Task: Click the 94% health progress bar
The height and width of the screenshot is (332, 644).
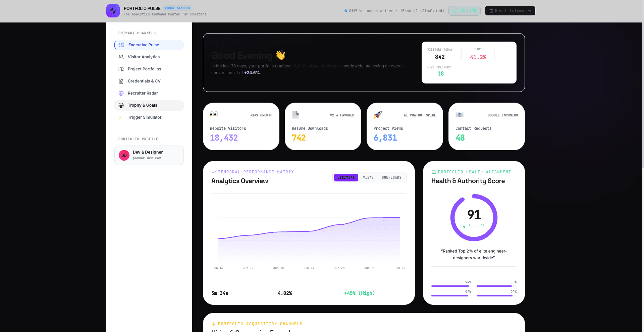Action: click(x=451, y=286)
